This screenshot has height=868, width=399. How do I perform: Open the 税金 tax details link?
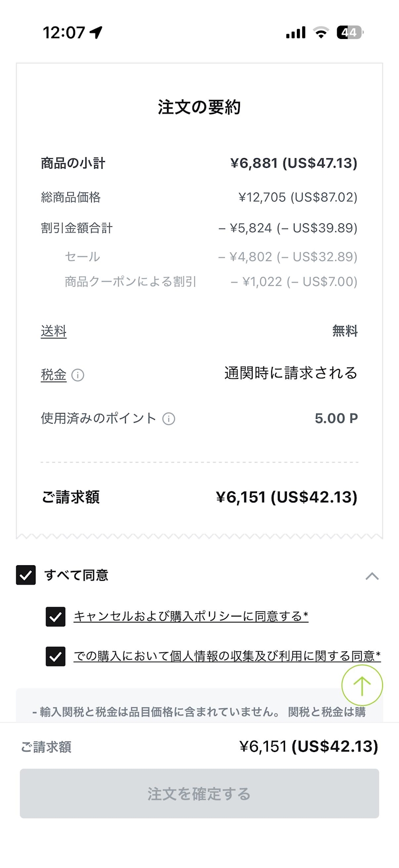[x=54, y=375]
